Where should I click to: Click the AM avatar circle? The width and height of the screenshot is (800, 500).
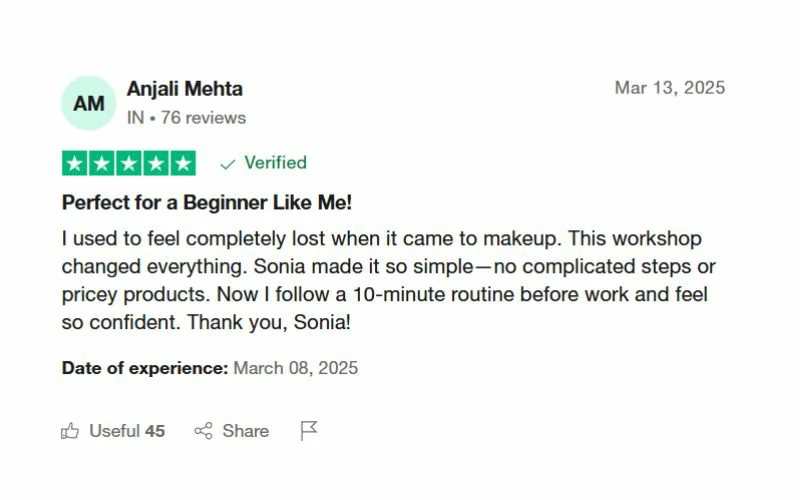pyautogui.click(x=88, y=103)
